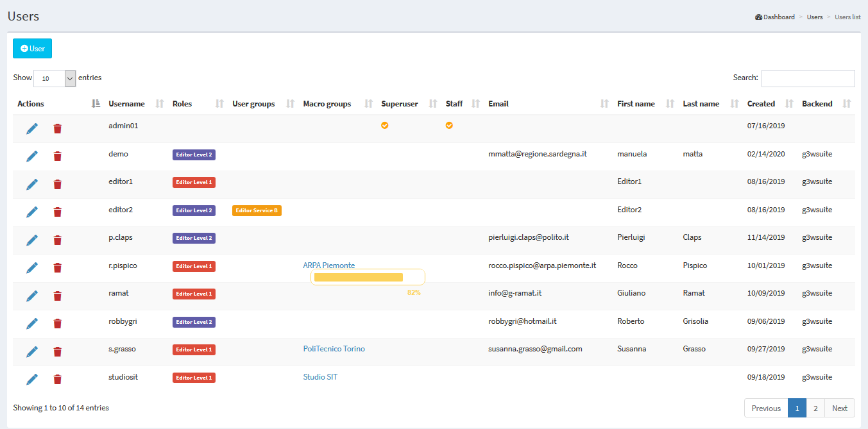Screen dimensions: 868x429
Task: Sort table by First name column
Action: (670, 104)
